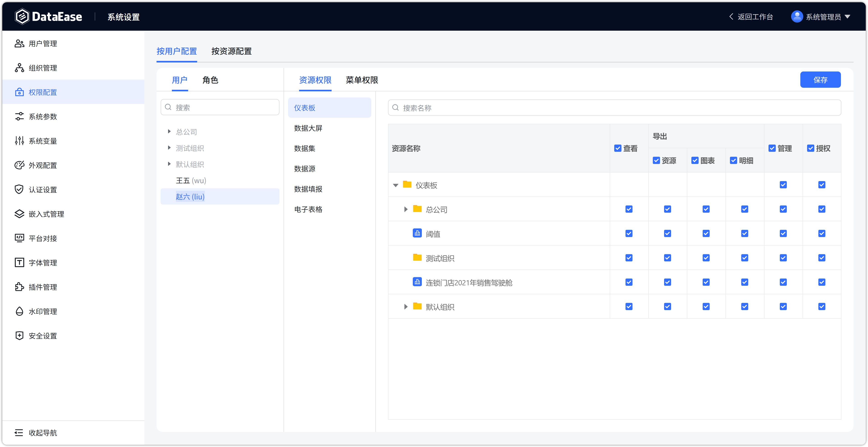The height and width of the screenshot is (447, 868).
Task: Uncheck 管理 for the 仪表板 root row
Action: (783, 184)
